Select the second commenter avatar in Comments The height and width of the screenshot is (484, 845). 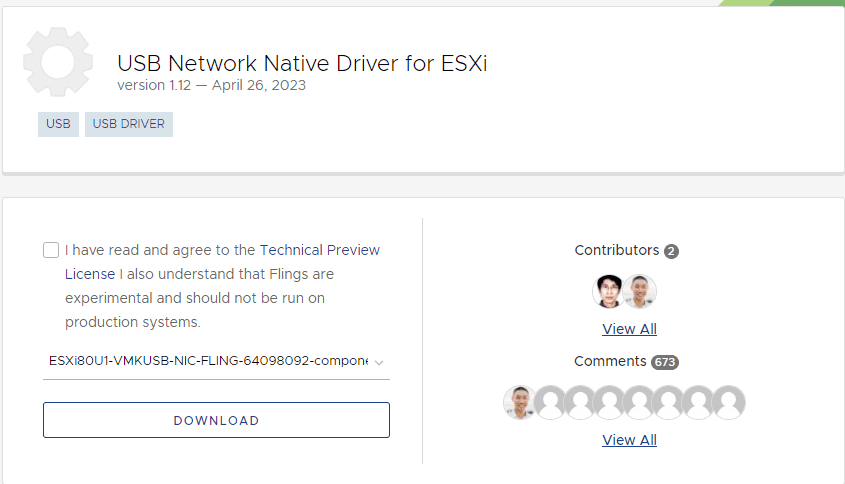(549, 402)
